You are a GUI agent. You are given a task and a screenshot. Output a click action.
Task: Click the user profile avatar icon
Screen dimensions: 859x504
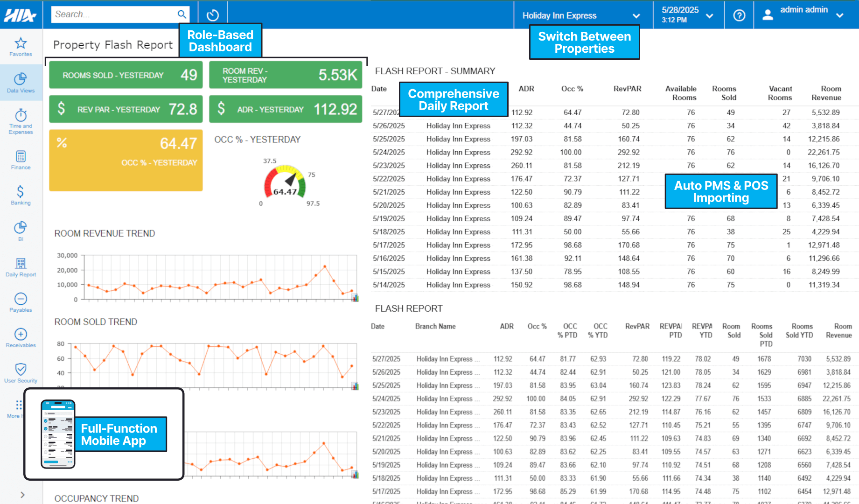pyautogui.click(x=768, y=15)
